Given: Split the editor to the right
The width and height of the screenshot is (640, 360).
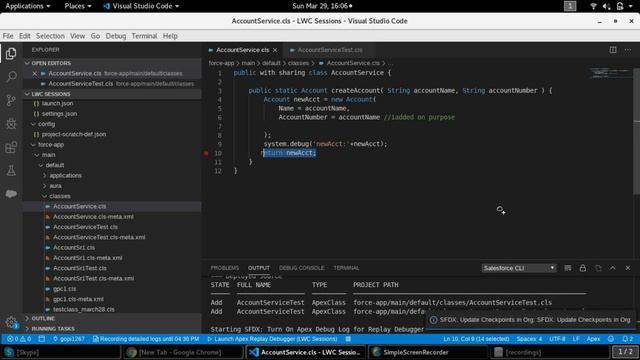Looking at the screenshot, I should (x=613, y=50).
